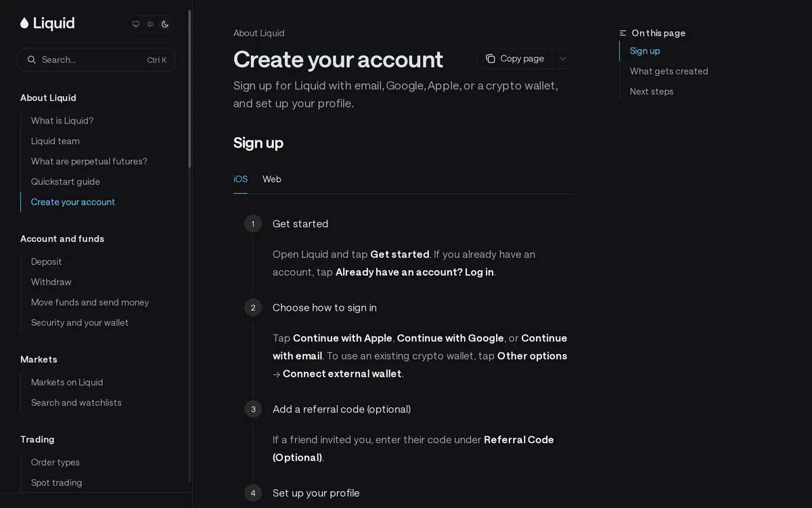This screenshot has height=508, width=812.
Task: Select the iOS tab
Action: (x=241, y=179)
